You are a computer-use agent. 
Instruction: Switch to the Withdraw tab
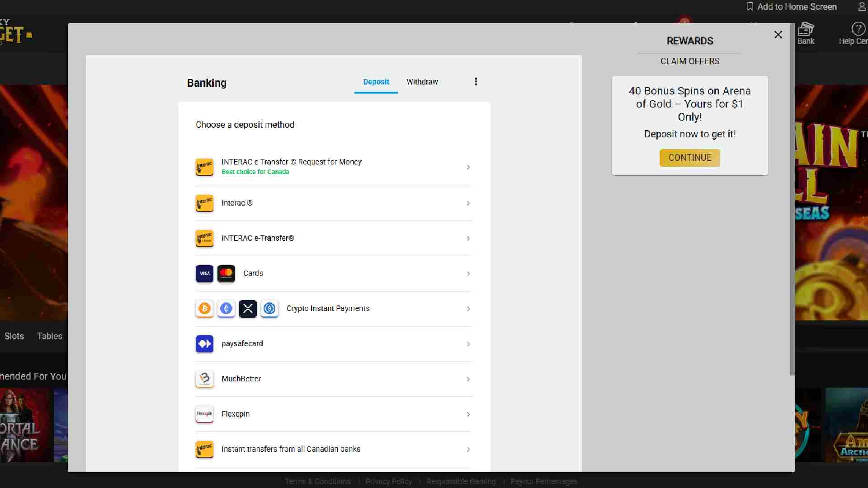click(422, 82)
